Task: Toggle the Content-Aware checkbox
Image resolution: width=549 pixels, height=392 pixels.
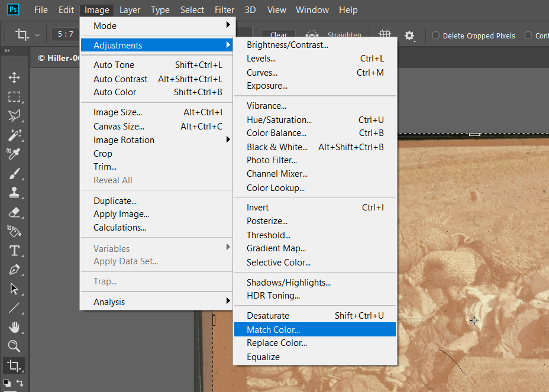Action: click(x=528, y=35)
